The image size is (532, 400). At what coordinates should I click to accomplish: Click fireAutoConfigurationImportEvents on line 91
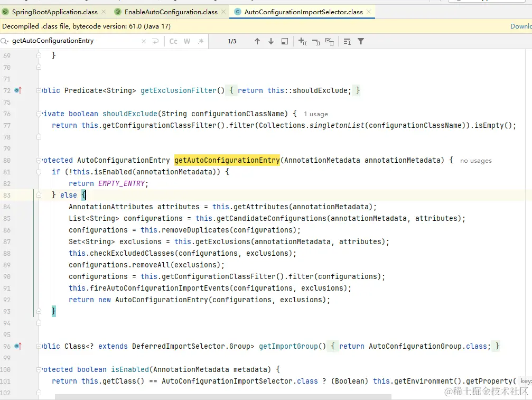click(x=160, y=289)
